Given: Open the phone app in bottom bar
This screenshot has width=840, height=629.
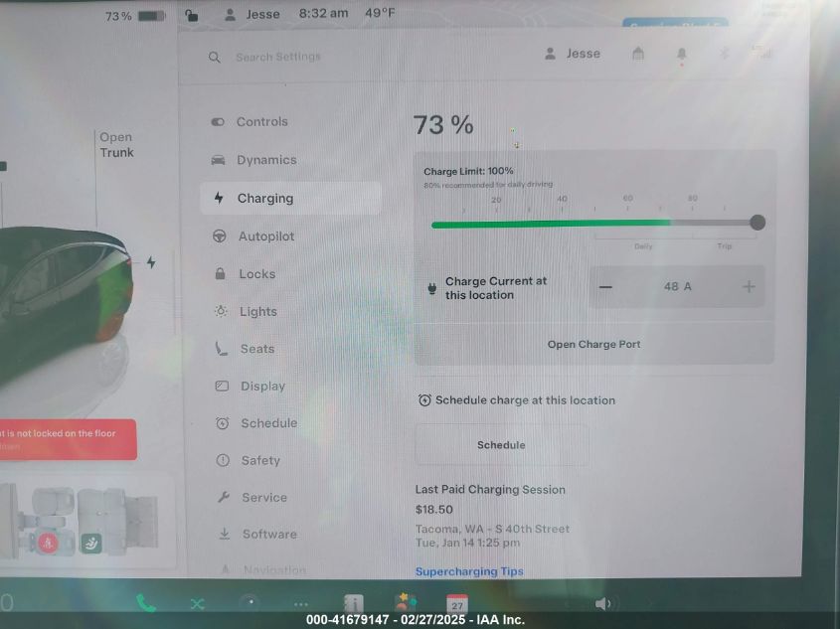Looking at the screenshot, I should click(x=146, y=602).
